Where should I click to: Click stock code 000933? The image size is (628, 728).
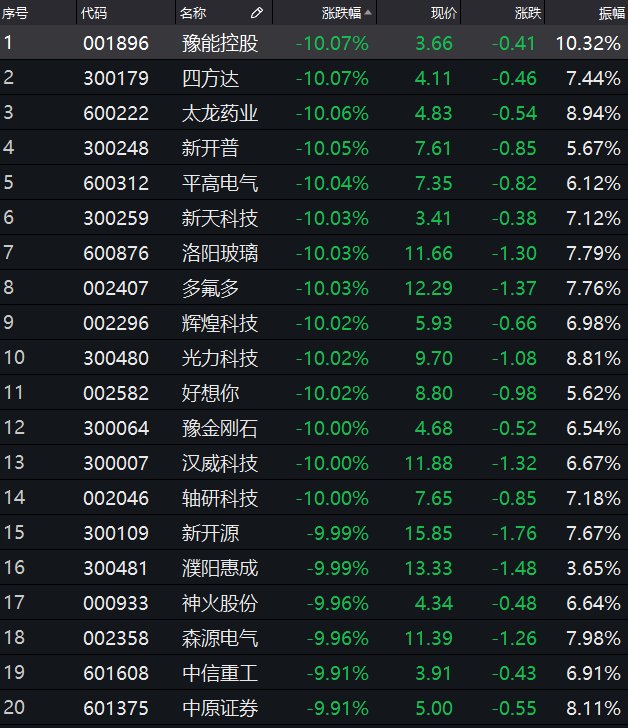point(116,603)
